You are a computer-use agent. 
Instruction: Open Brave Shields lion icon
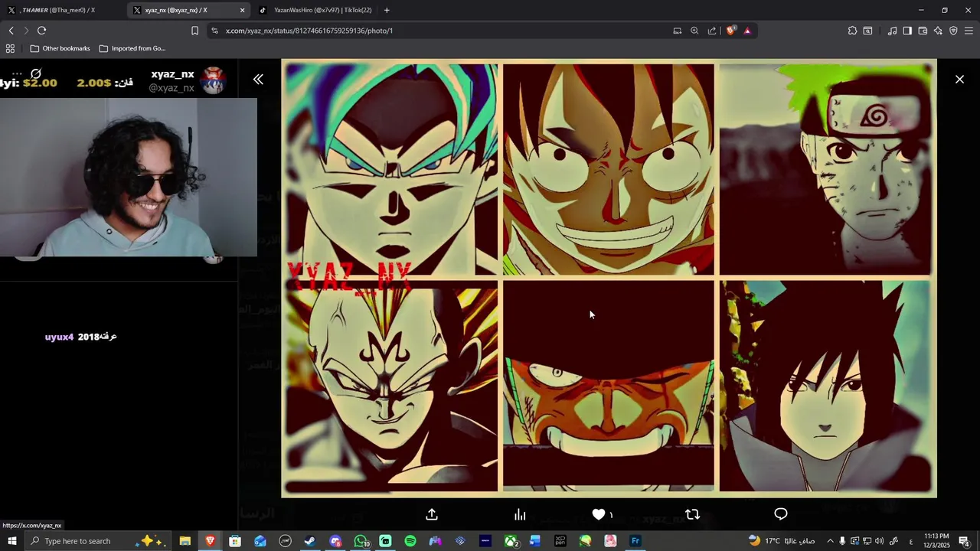pos(731,31)
